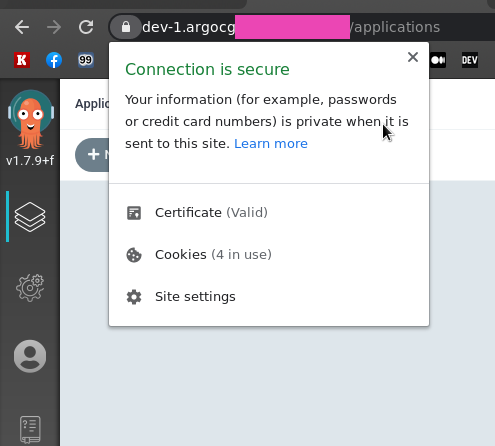Open Cookies (4 in use) entry

click(269, 255)
